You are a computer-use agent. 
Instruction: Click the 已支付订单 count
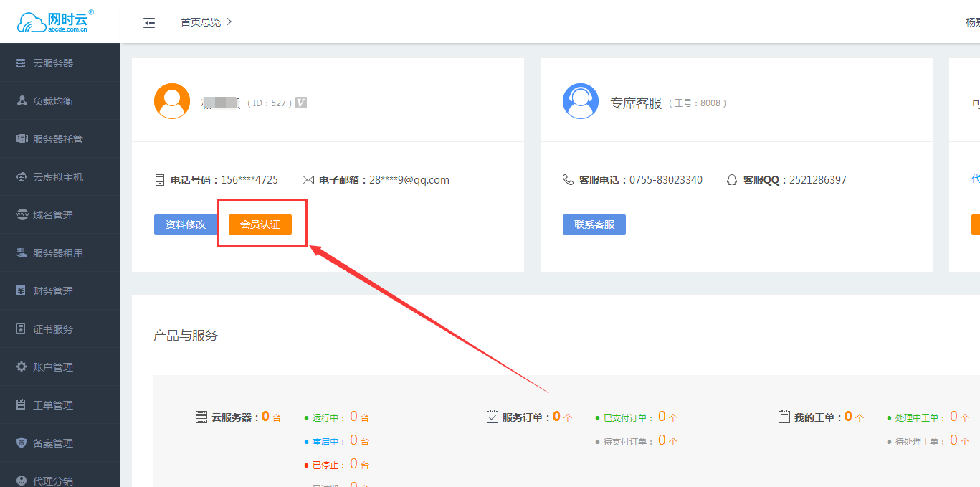662,417
